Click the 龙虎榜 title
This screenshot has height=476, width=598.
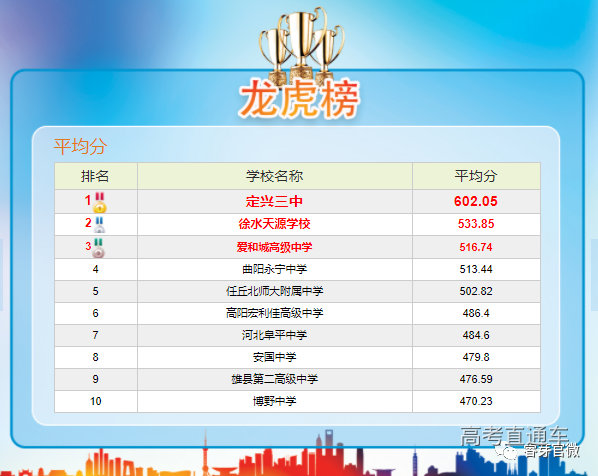click(300, 99)
